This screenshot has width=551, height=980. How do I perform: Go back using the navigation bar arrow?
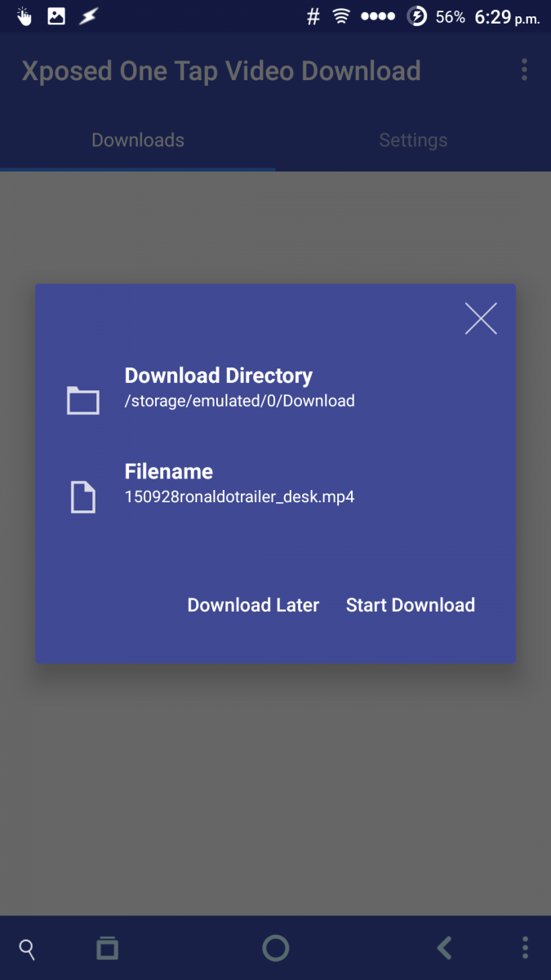tap(444, 948)
